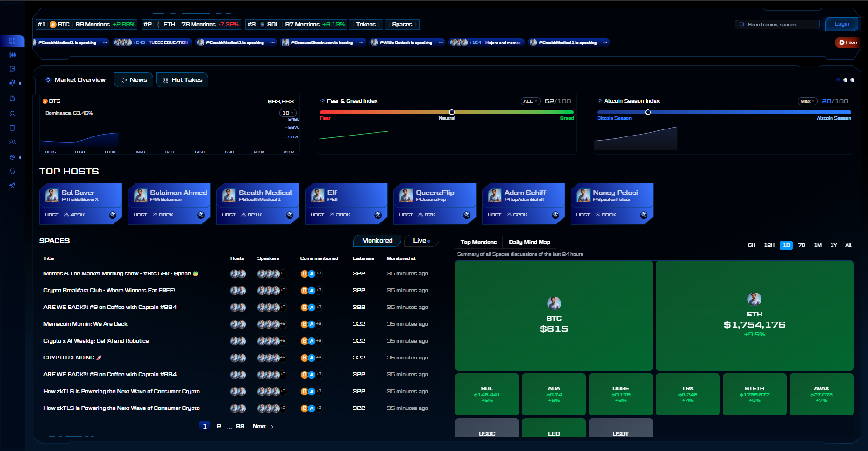Open the paper plane icon in sidebar

[12, 185]
